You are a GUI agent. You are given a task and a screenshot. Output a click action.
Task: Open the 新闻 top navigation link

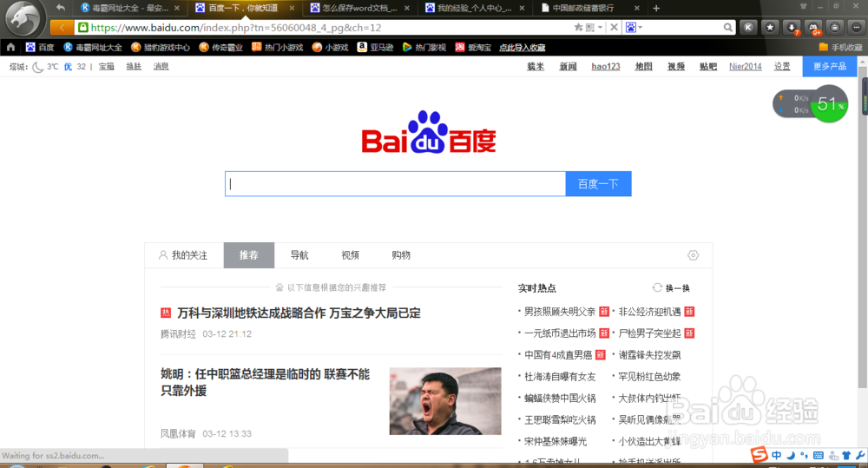point(568,67)
